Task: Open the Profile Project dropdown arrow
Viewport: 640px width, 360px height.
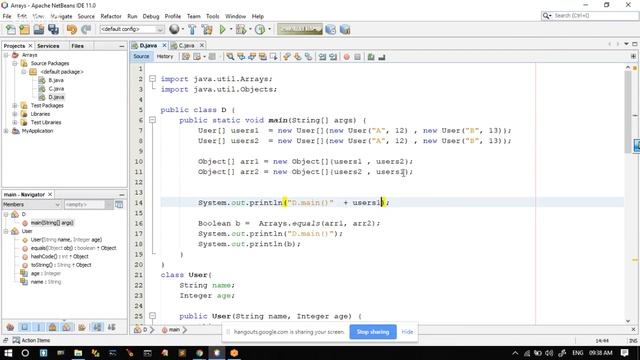Action: [x=269, y=29]
